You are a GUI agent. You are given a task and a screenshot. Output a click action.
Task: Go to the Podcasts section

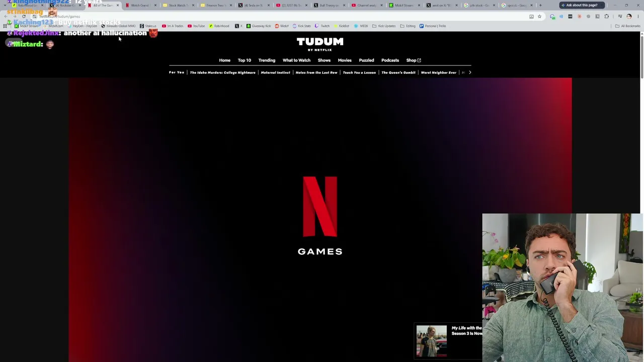pos(390,60)
